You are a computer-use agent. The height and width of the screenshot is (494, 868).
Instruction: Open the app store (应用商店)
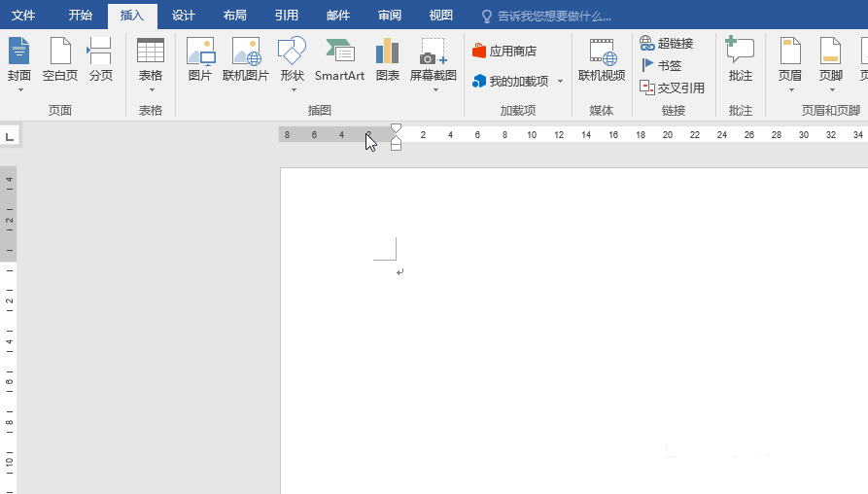504,51
